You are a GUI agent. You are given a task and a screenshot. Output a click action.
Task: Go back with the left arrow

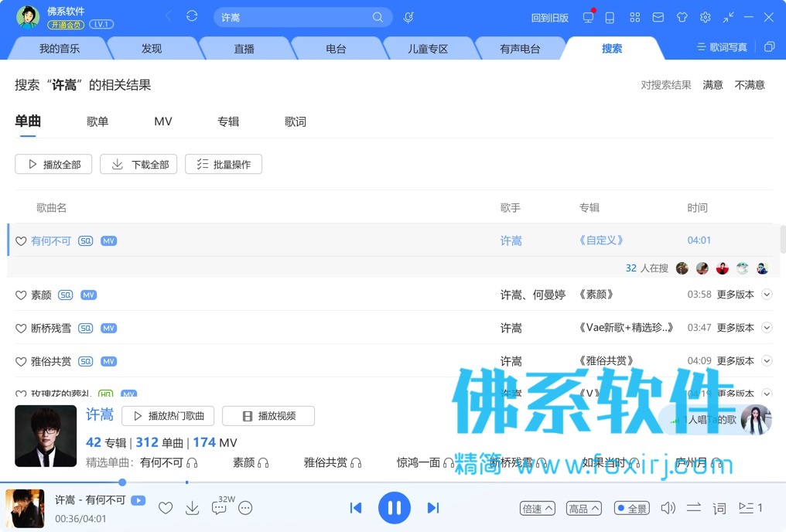tap(169, 16)
